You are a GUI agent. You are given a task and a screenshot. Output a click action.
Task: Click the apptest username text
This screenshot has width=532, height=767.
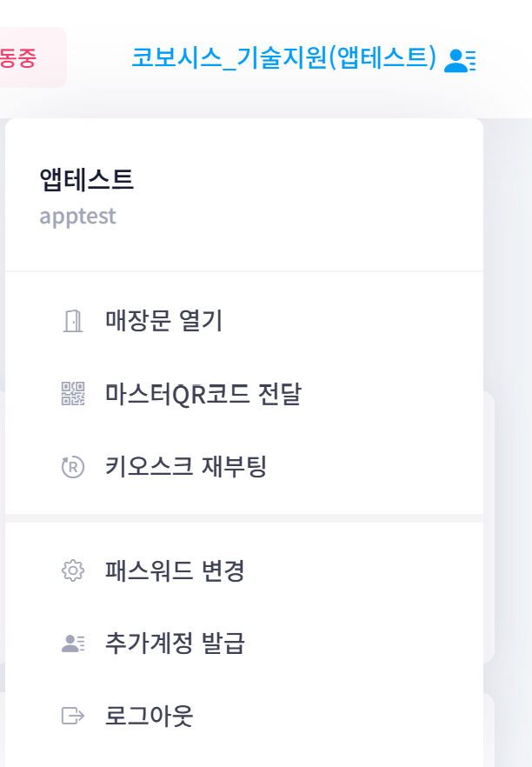coord(77,216)
